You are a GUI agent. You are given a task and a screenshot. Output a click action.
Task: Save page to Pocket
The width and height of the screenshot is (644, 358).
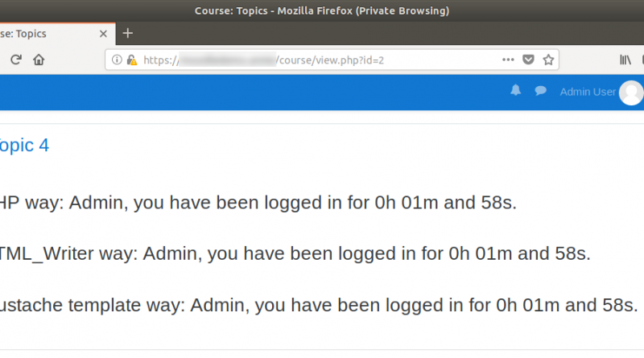[x=528, y=60]
